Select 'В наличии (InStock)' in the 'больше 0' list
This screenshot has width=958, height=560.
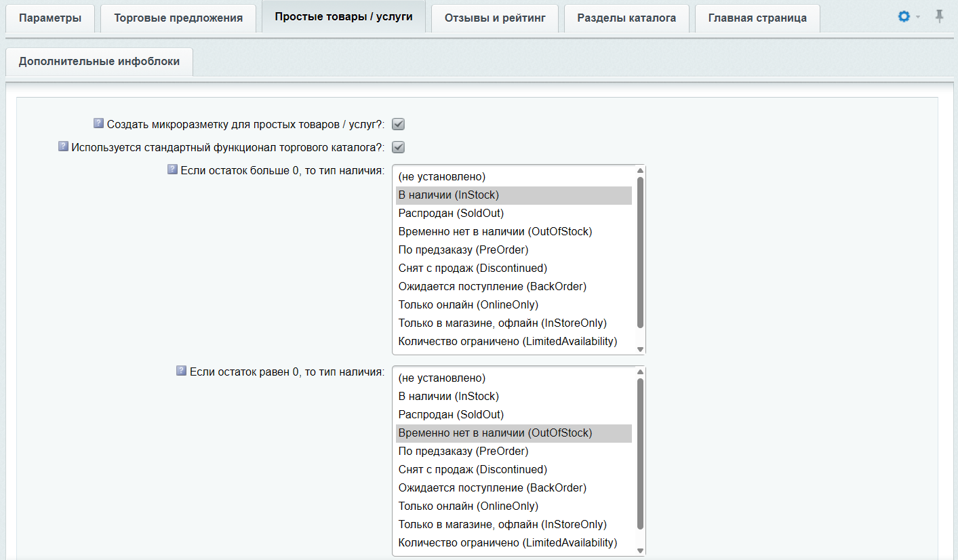tap(514, 195)
